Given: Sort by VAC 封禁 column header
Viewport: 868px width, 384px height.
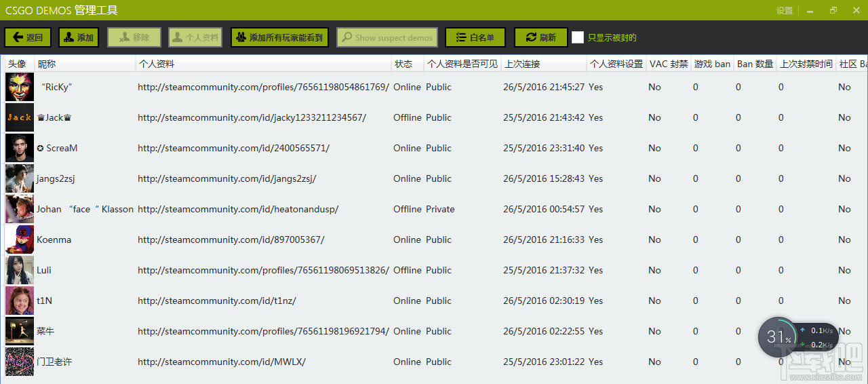Looking at the screenshot, I should tap(669, 64).
